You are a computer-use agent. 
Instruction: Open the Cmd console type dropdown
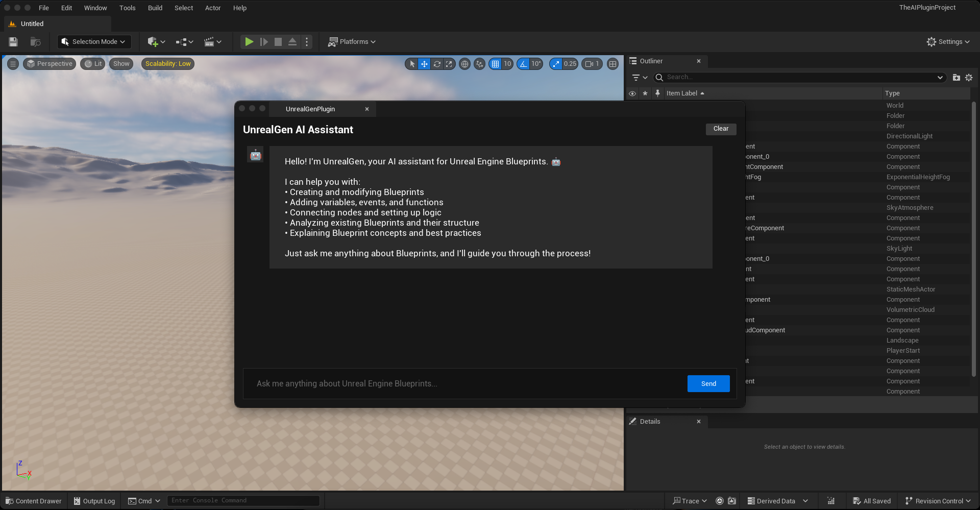pyautogui.click(x=144, y=501)
